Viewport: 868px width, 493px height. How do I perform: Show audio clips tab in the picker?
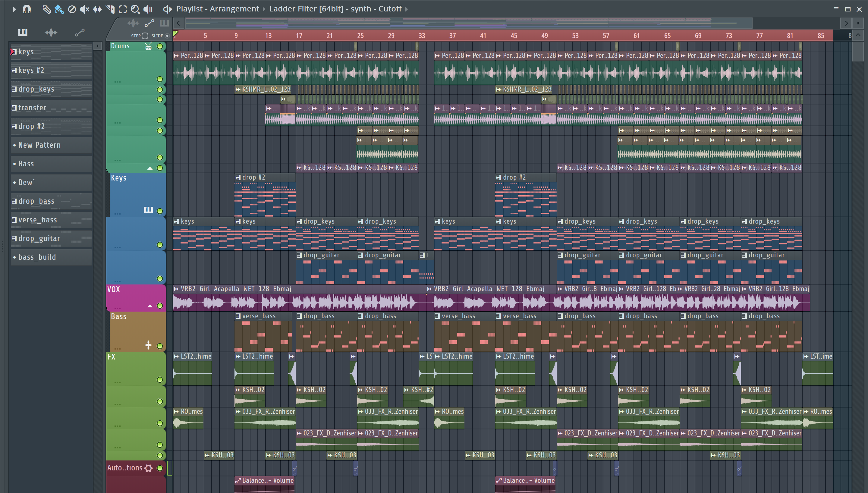pos(51,33)
